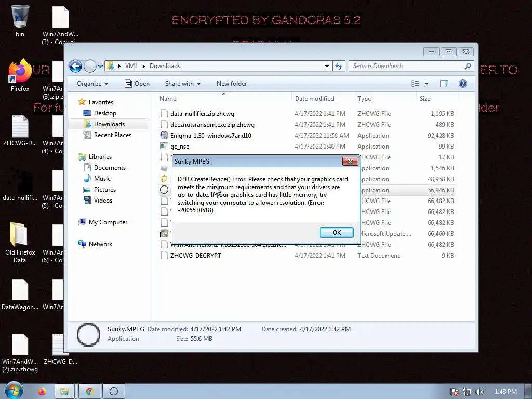Create a New folder

[232, 84]
